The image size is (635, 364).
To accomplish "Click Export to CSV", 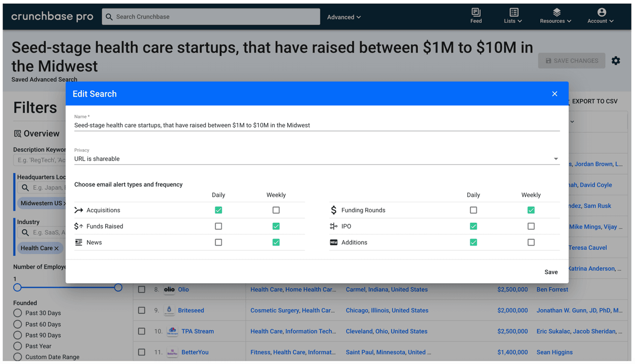I will [594, 101].
